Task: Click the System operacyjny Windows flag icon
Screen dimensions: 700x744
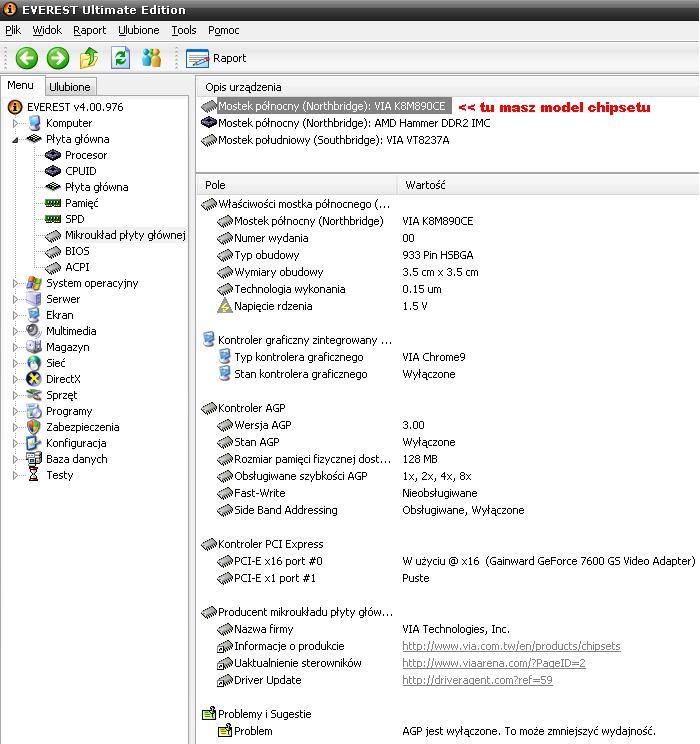Action: tap(34, 283)
